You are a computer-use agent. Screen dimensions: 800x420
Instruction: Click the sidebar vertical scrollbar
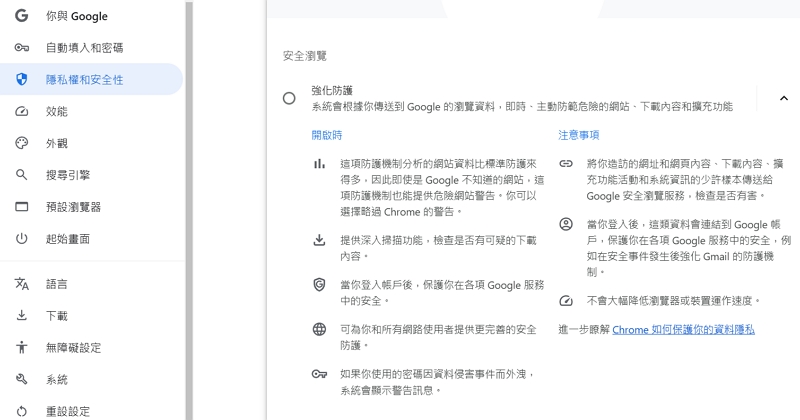[189, 210]
